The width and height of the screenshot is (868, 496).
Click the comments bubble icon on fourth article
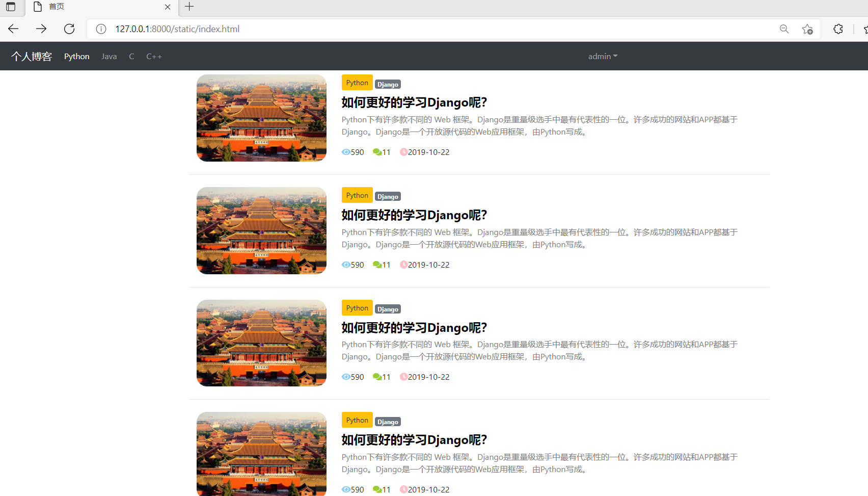pos(377,489)
